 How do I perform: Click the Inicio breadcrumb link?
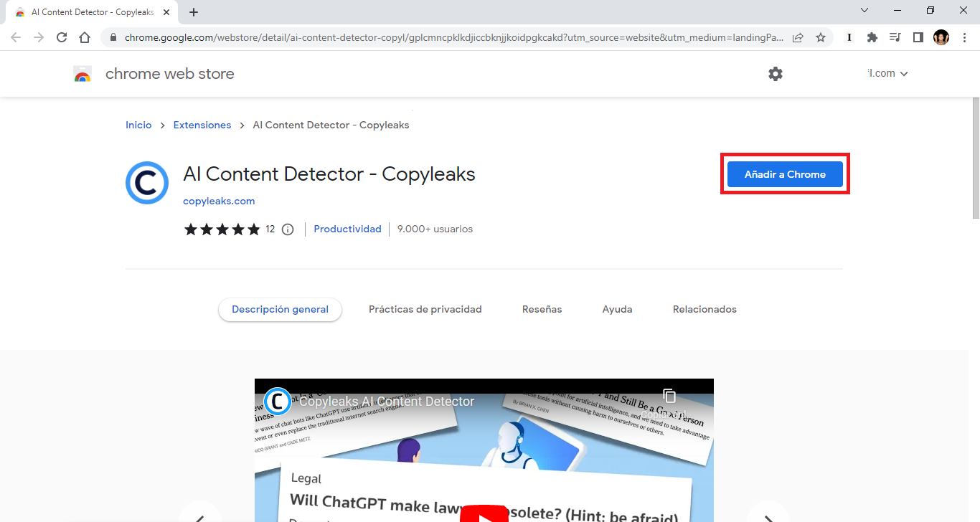(x=138, y=125)
